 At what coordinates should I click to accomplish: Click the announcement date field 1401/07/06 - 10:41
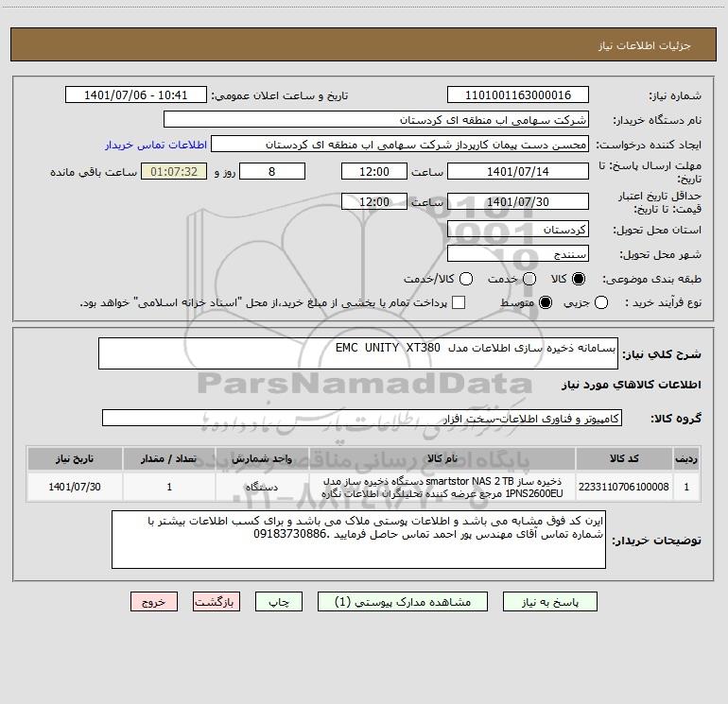pos(135,95)
